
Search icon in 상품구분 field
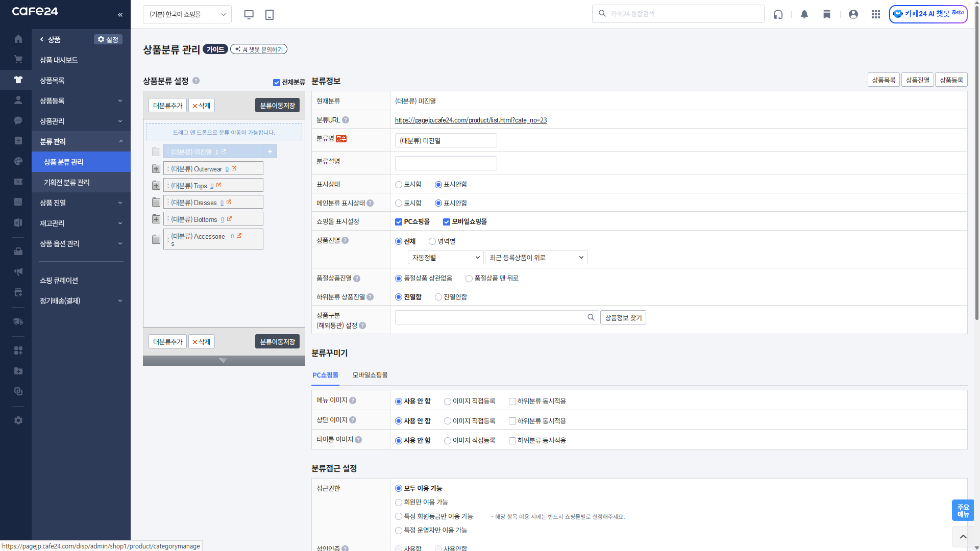pyautogui.click(x=591, y=317)
